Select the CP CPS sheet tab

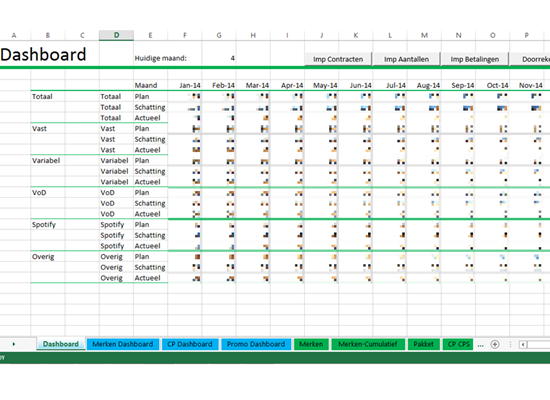458,344
